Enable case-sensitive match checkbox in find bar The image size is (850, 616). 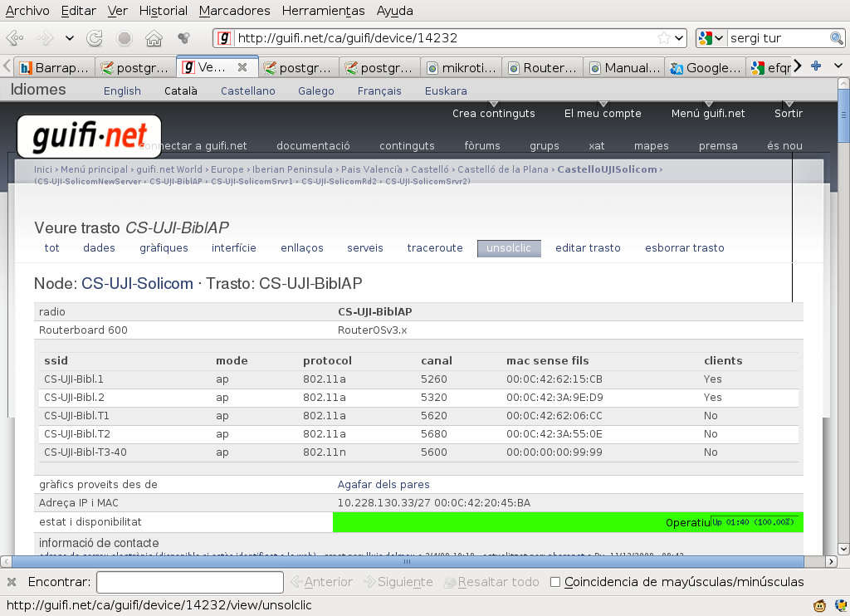coord(555,582)
